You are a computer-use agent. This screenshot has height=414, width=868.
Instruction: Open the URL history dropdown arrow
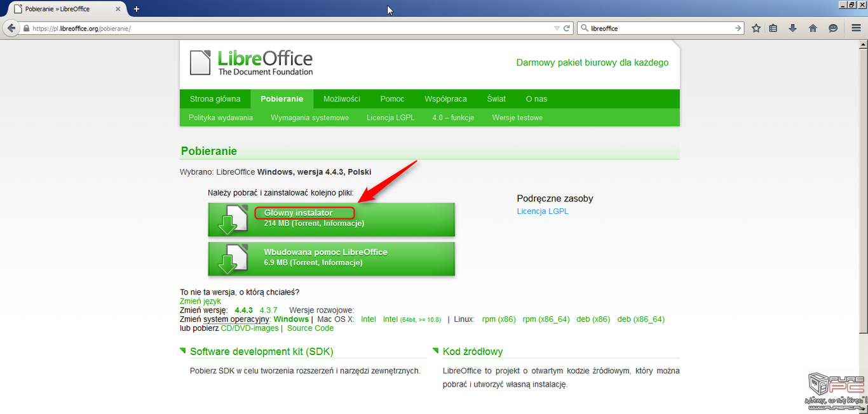tap(557, 29)
